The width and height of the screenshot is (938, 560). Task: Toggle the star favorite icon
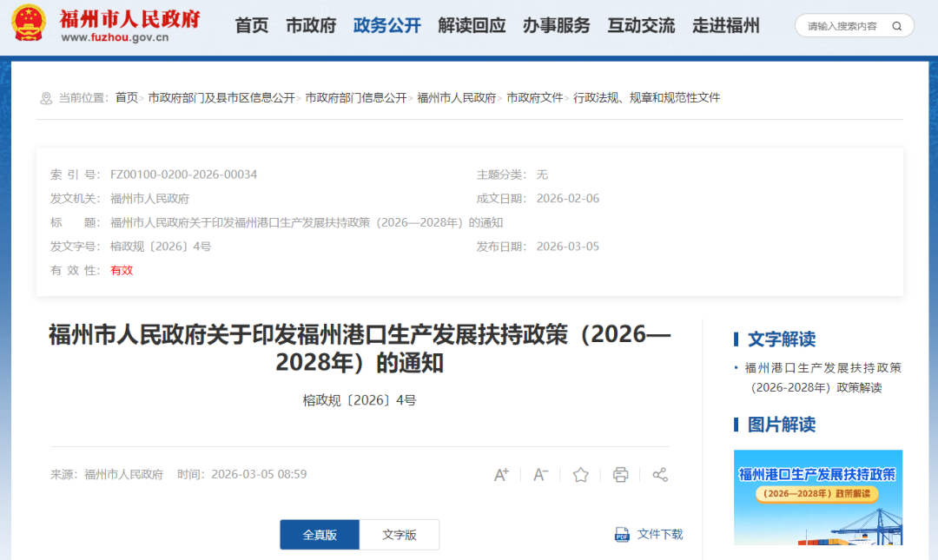coord(580,474)
